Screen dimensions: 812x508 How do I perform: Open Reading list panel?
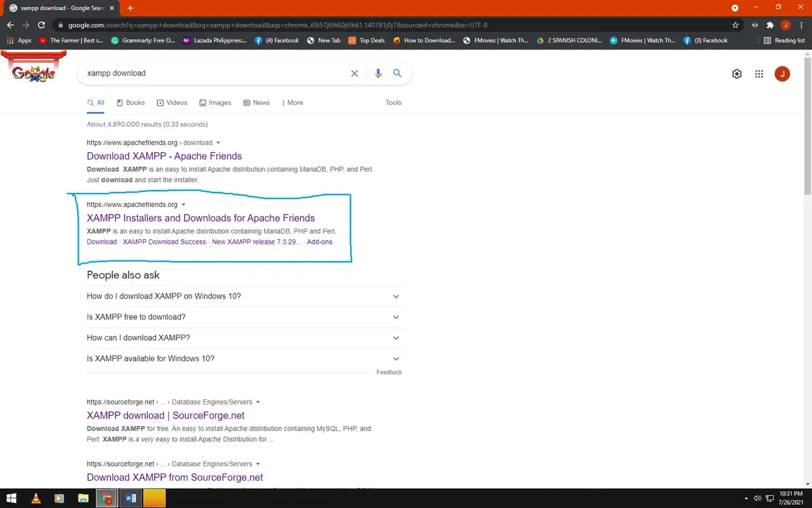784,40
